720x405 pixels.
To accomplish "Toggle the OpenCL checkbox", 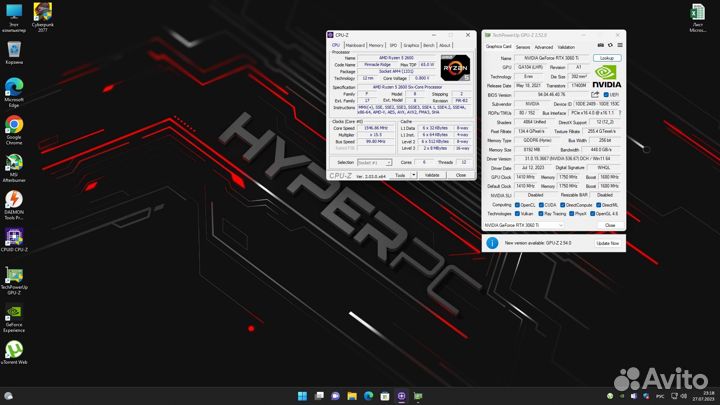I will point(517,205).
